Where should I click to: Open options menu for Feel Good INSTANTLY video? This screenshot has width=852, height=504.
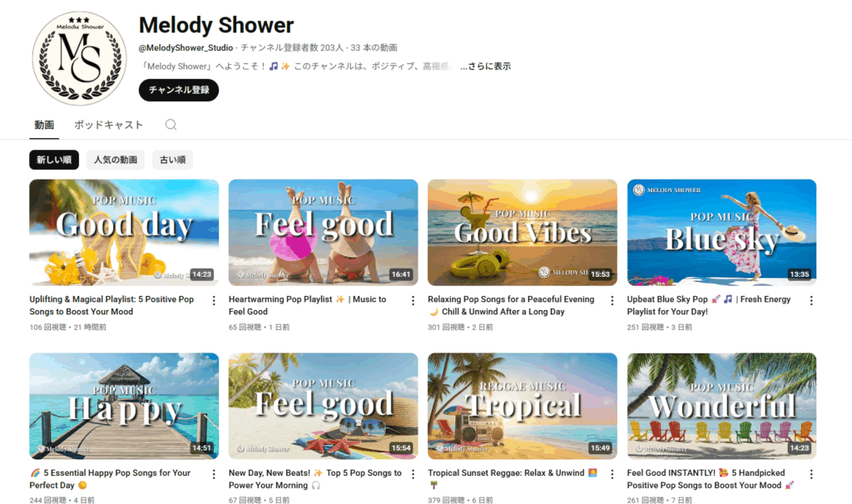811,474
